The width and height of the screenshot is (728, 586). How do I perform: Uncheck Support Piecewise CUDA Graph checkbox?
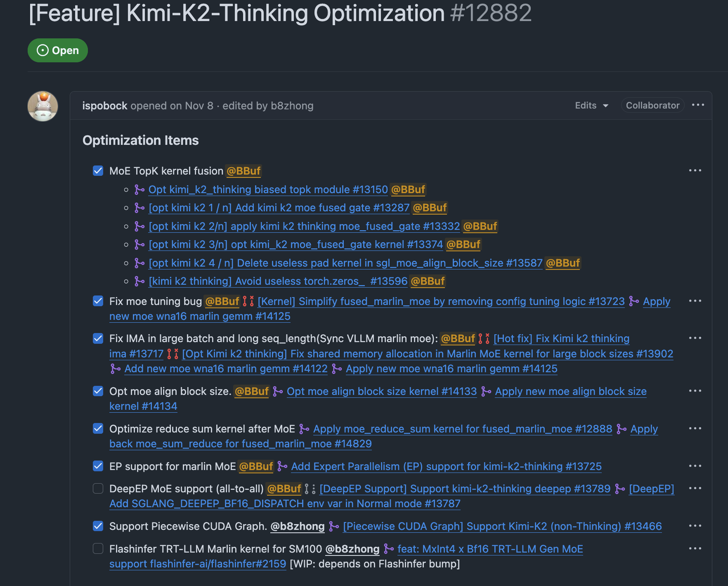(98, 526)
